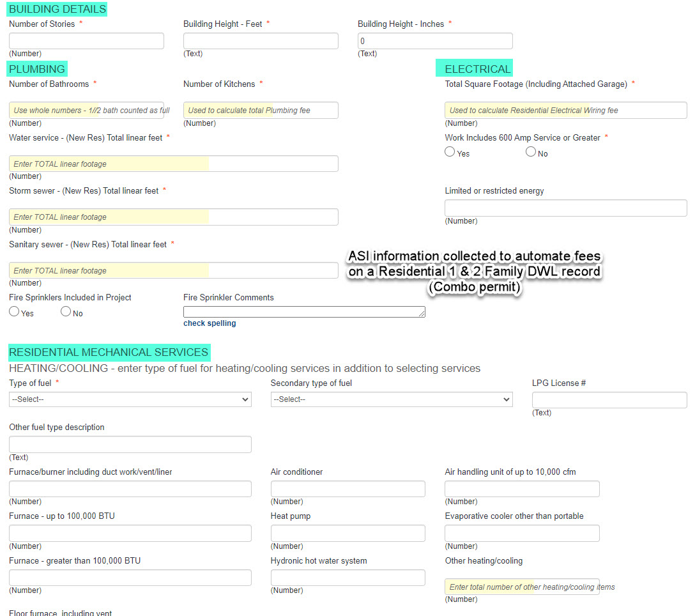Image resolution: width=695 pixels, height=616 pixels.
Task: Focus the Heat pump quantity field
Action: tap(347, 533)
